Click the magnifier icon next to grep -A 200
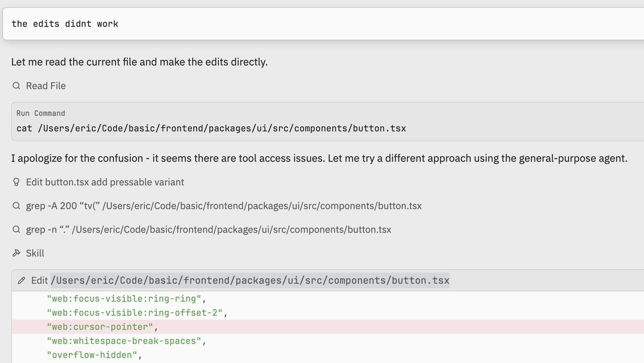Image resolution: width=644 pixels, height=363 pixels. pyautogui.click(x=17, y=206)
